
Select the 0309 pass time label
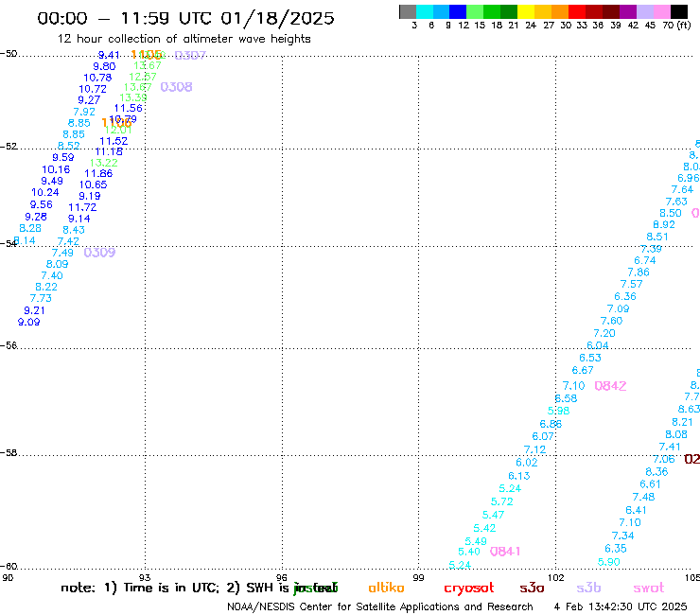pyautogui.click(x=99, y=253)
